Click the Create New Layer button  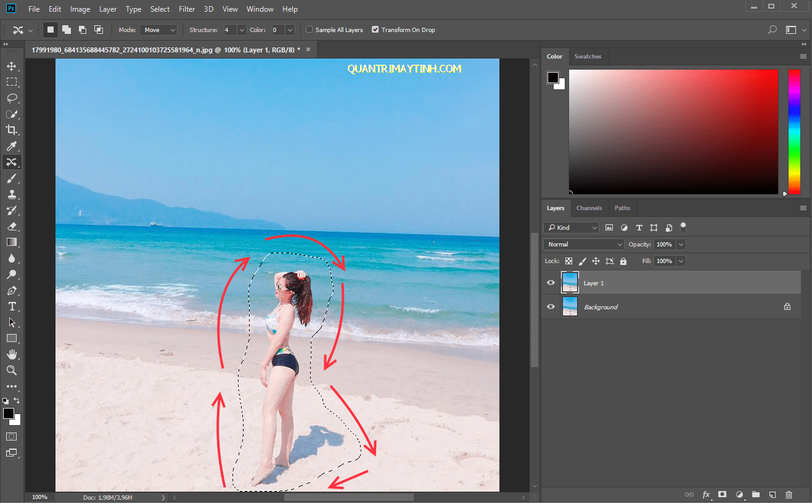pos(773,494)
